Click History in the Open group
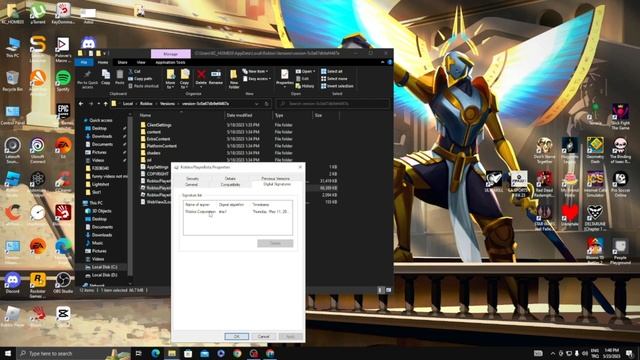Image resolution: width=640 pixels, height=360 pixels. click(x=305, y=86)
